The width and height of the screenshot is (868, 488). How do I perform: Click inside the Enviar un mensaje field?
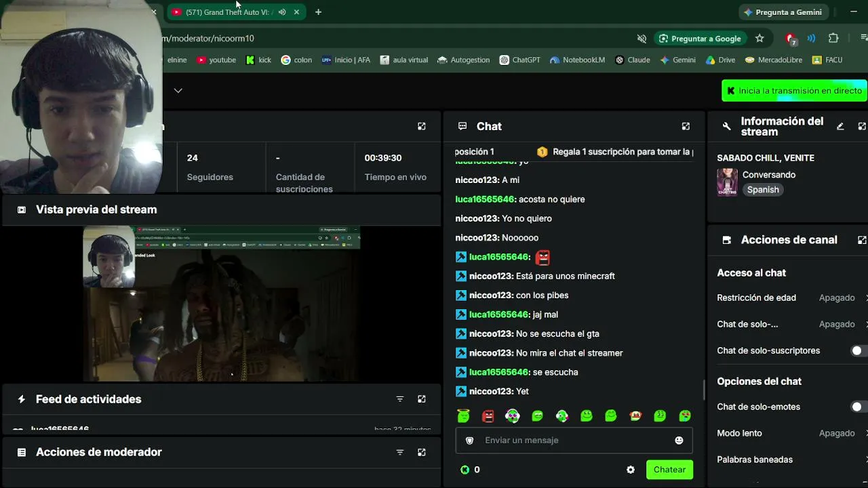click(574, 441)
